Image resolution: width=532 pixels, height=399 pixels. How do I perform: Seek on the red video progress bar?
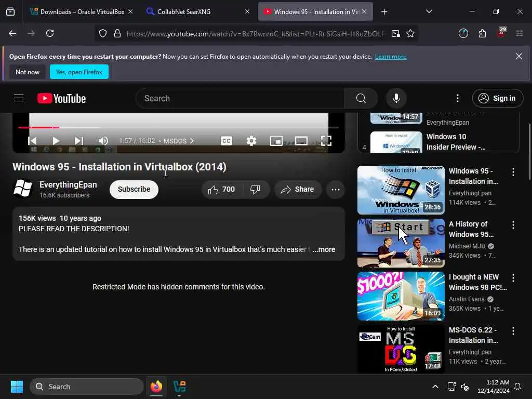point(179,128)
